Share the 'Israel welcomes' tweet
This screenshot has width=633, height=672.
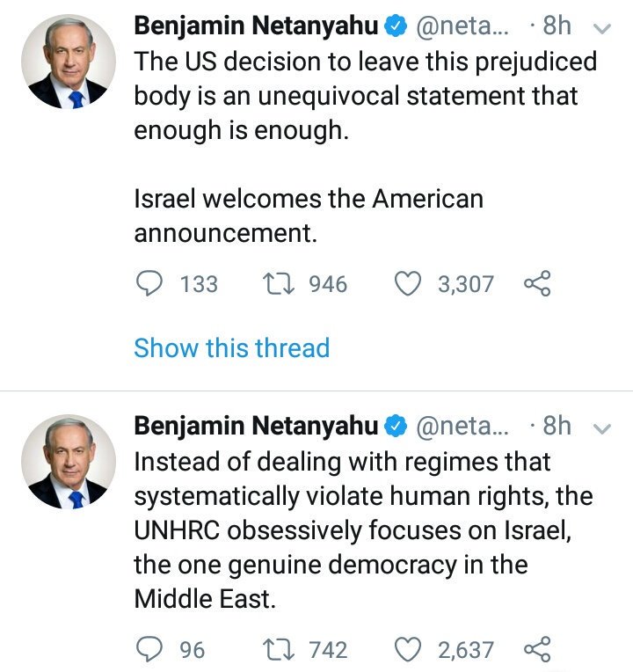(x=536, y=284)
